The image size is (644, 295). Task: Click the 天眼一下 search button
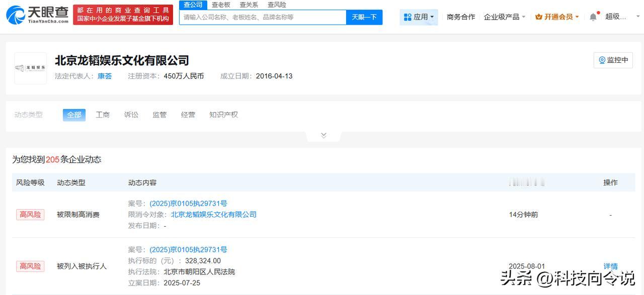tap(364, 17)
